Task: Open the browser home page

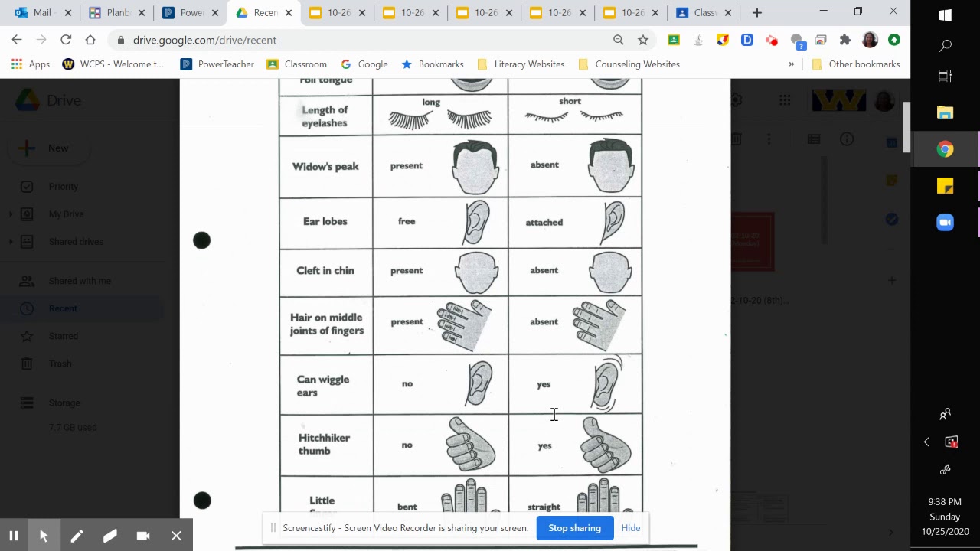Action: (90, 40)
